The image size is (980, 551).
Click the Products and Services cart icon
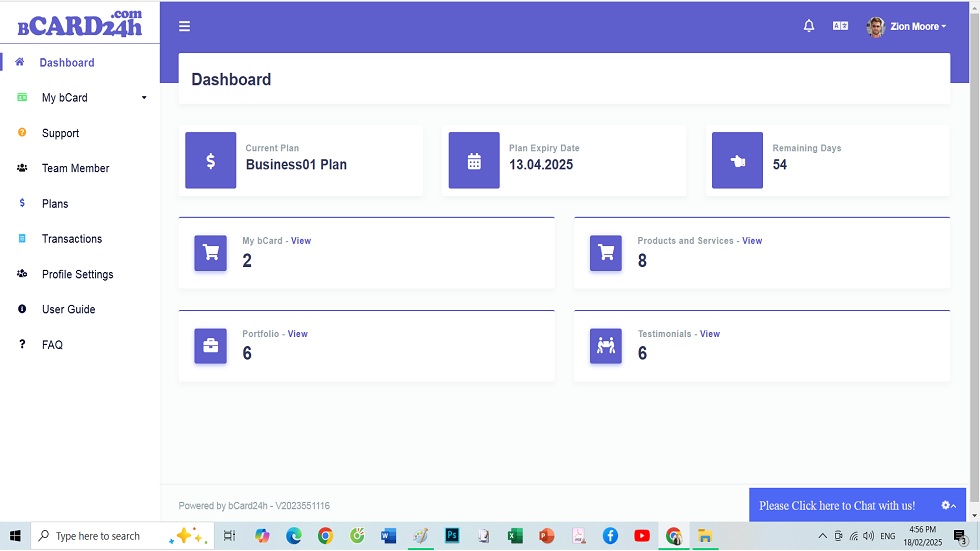click(x=606, y=253)
